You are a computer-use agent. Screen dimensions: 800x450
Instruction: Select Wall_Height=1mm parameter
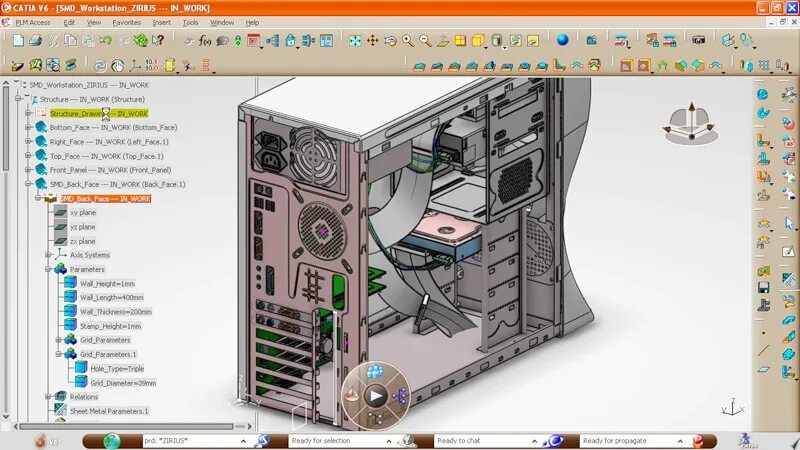click(x=107, y=283)
